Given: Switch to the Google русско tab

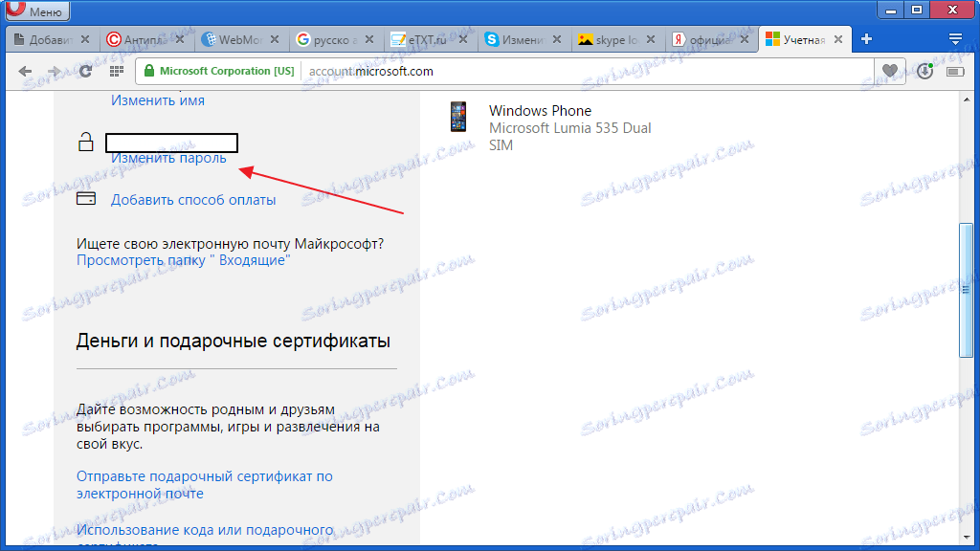Looking at the screenshot, I should coord(334,40).
